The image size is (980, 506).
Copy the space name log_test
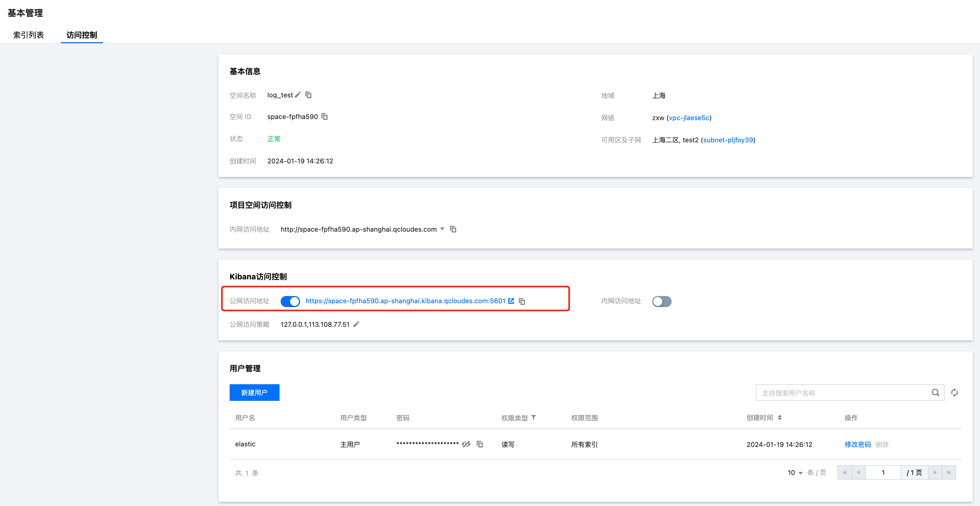click(309, 95)
